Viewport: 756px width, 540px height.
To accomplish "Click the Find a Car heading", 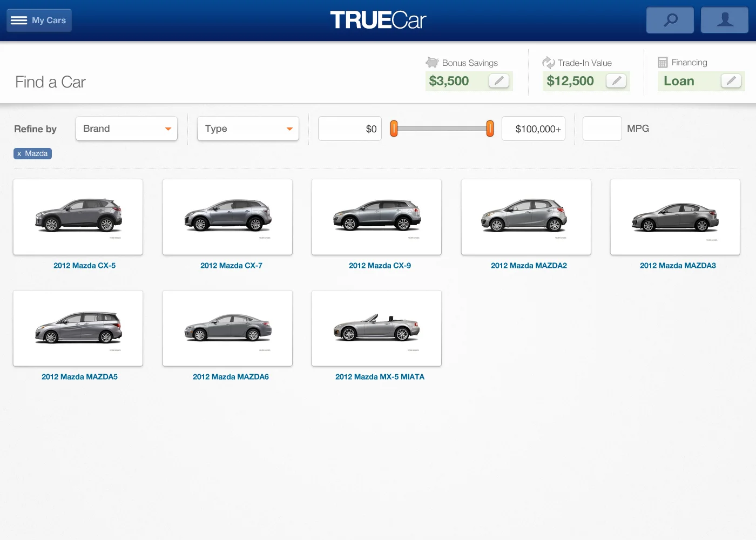I will 50,82.
